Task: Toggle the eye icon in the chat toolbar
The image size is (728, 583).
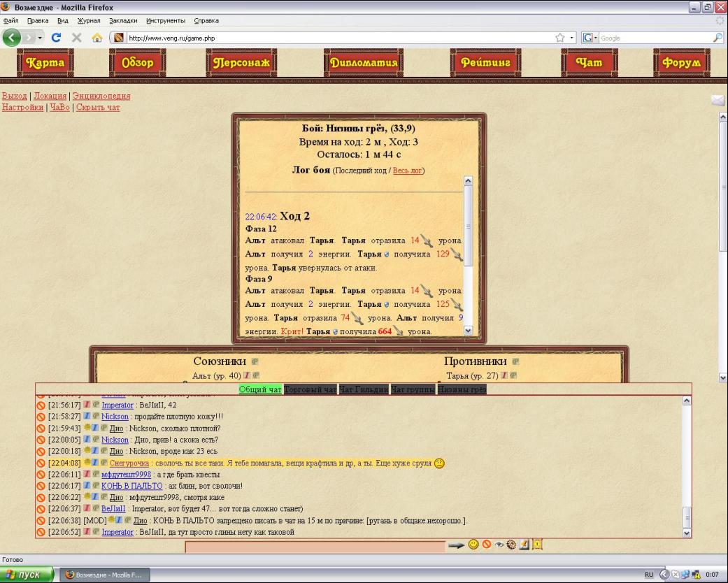Action: pyautogui.click(x=499, y=545)
